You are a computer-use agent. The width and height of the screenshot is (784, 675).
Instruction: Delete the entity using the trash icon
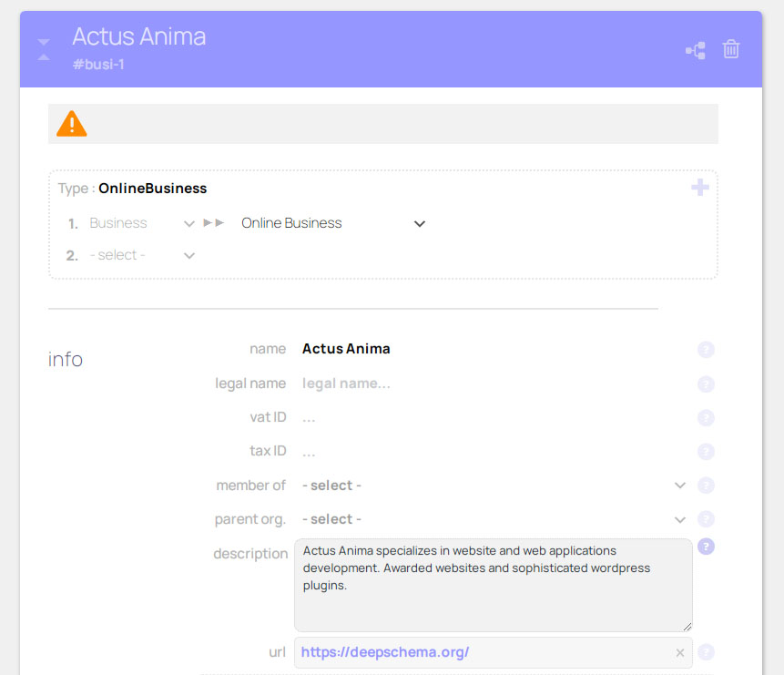pos(730,50)
